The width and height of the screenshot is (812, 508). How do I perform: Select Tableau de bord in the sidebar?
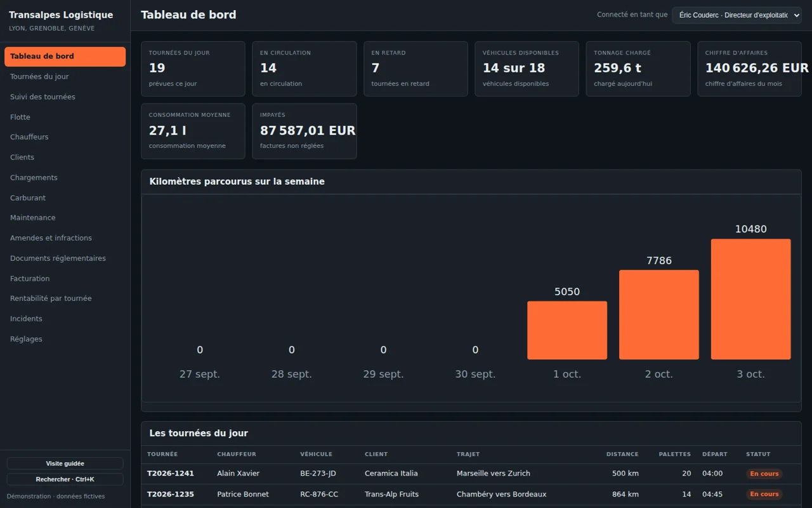(x=65, y=57)
